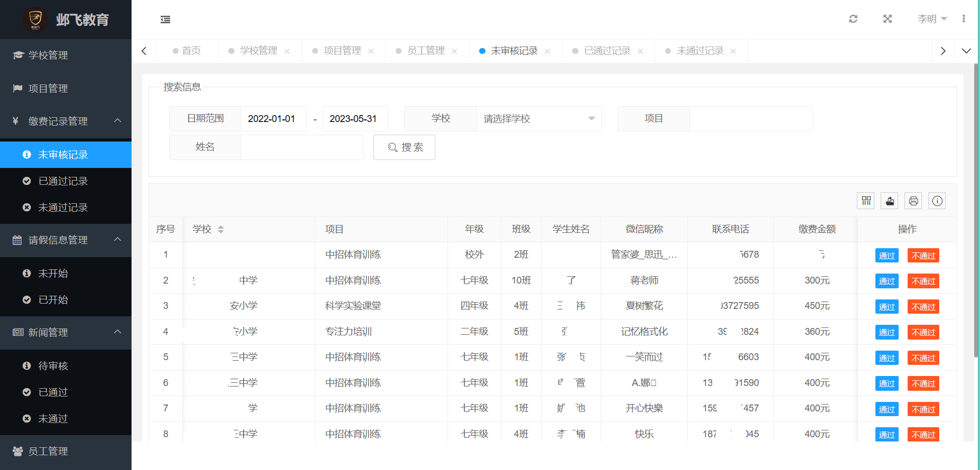Close the 未审核记录 tab
Viewport: 980px width, 470px height.
pos(547,51)
